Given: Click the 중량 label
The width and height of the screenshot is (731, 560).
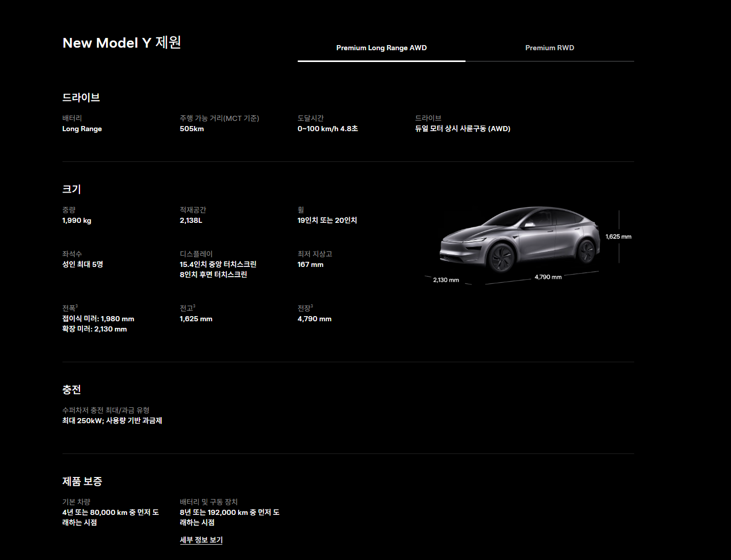Looking at the screenshot, I should point(69,210).
